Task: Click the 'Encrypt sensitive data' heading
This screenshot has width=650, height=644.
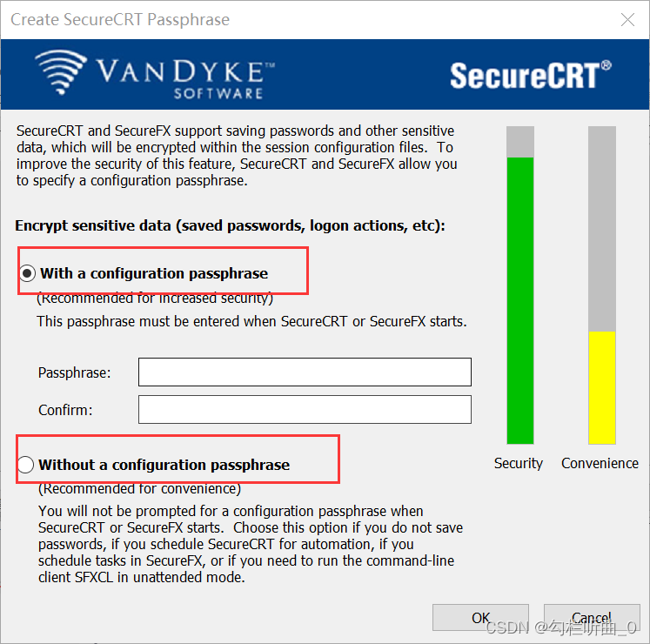Action: coord(230,226)
